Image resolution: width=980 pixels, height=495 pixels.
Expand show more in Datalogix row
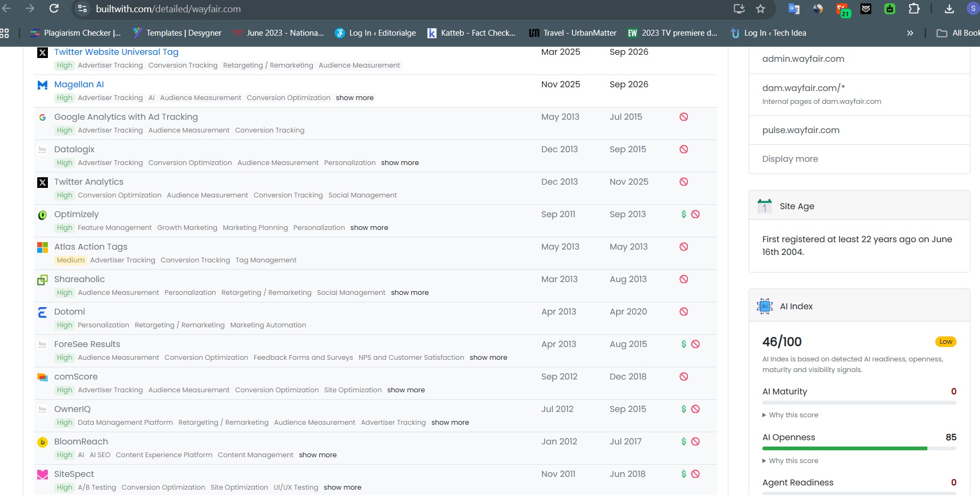[x=400, y=163]
